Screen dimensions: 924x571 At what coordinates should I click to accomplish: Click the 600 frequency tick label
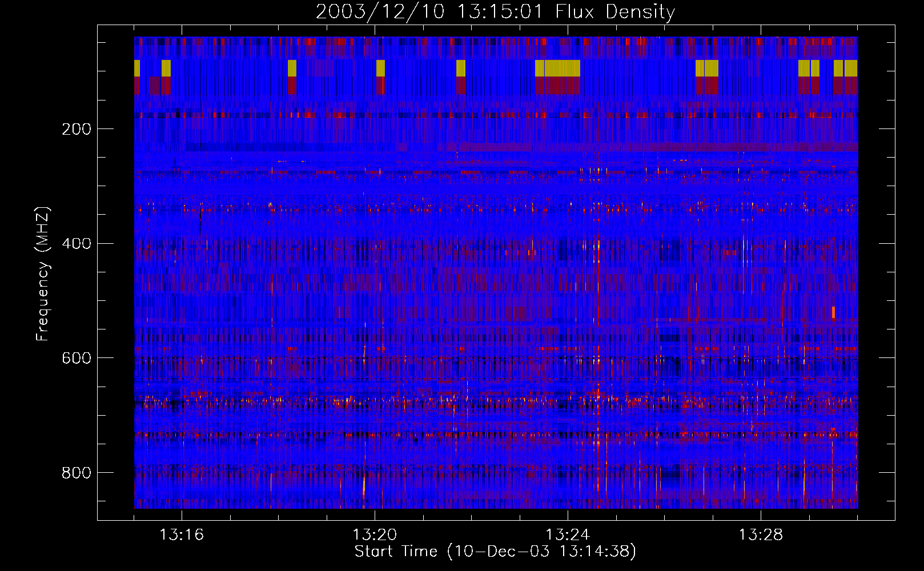[x=77, y=358]
